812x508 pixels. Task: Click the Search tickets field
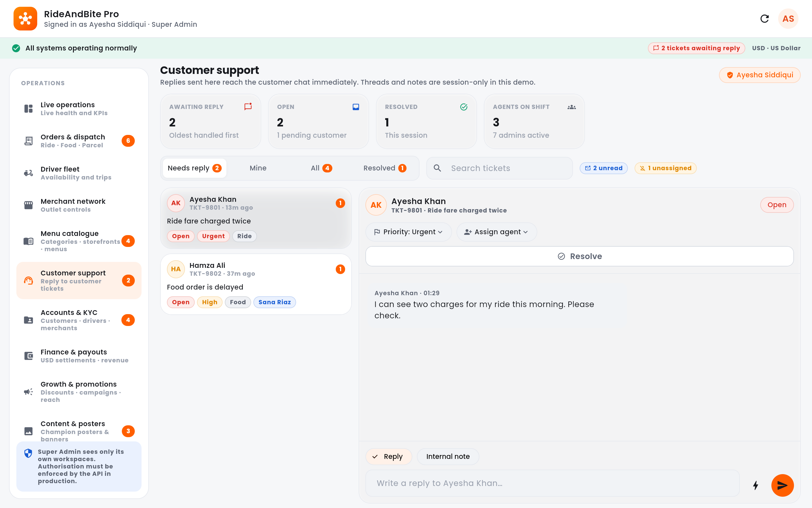(x=500, y=168)
